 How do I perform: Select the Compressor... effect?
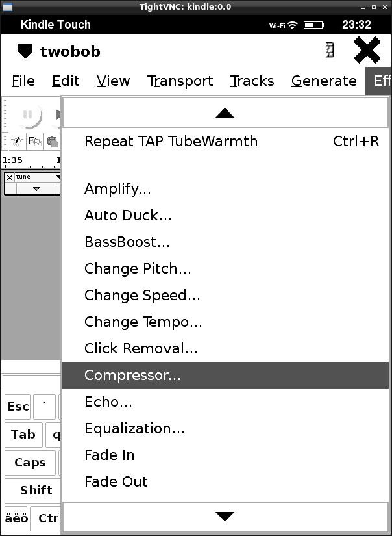(132, 375)
